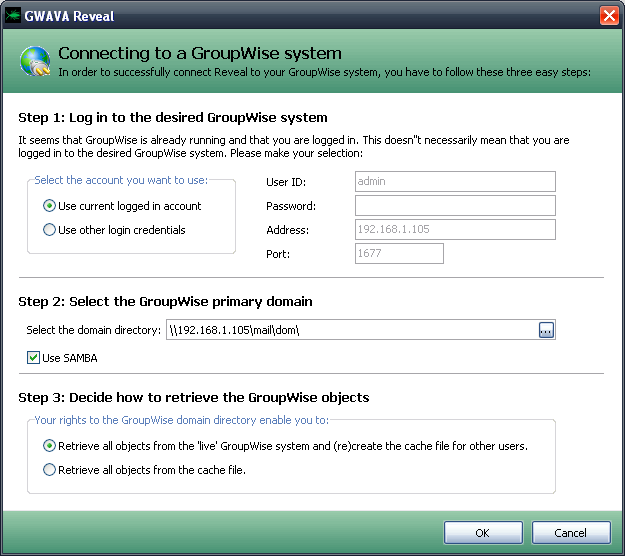Close the GWAVA Reveal dialog
Image resolution: width=625 pixels, height=556 pixels.
click(x=609, y=16)
